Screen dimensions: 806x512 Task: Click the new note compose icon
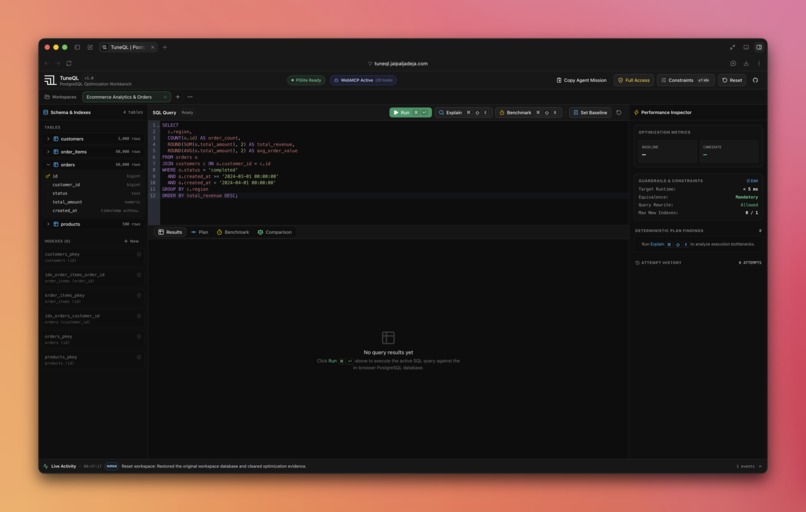click(x=90, y=47)
